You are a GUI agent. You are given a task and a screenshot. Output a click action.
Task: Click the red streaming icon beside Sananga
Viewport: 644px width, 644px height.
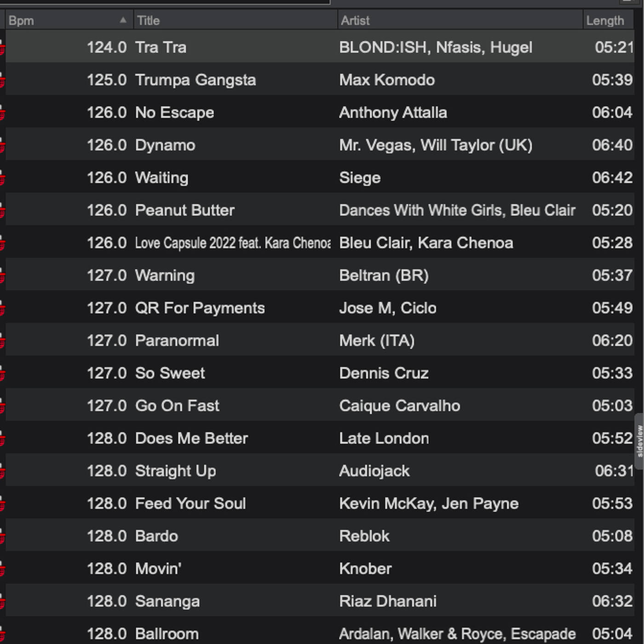(x=2, y=602)
